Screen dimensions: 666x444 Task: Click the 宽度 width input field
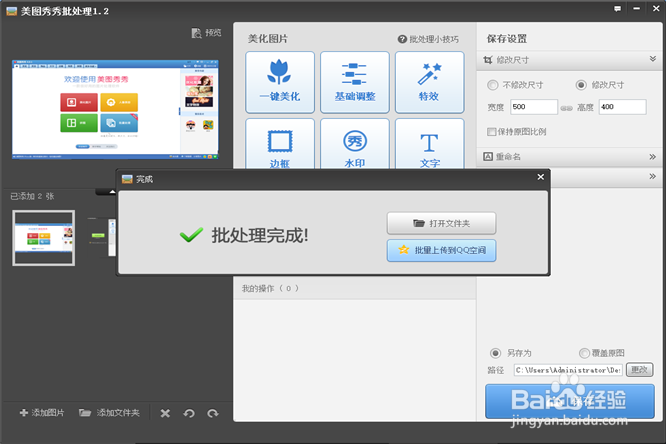(x=533, y=107)
